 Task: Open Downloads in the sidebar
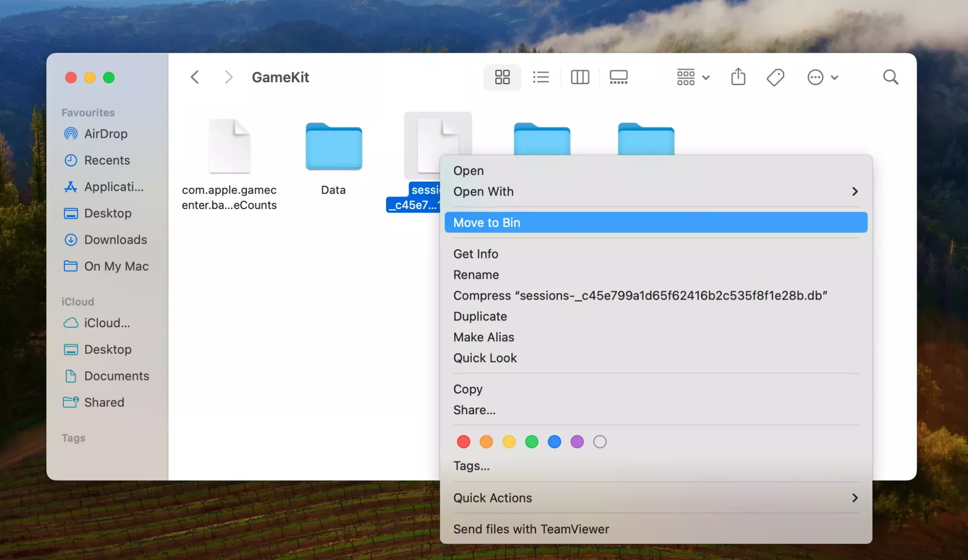(x=115, y=240)
